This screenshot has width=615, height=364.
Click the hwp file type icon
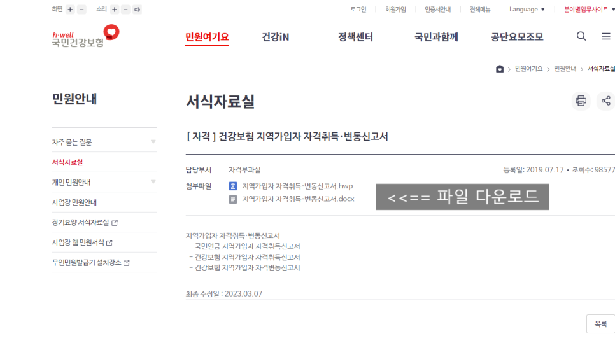233,186
